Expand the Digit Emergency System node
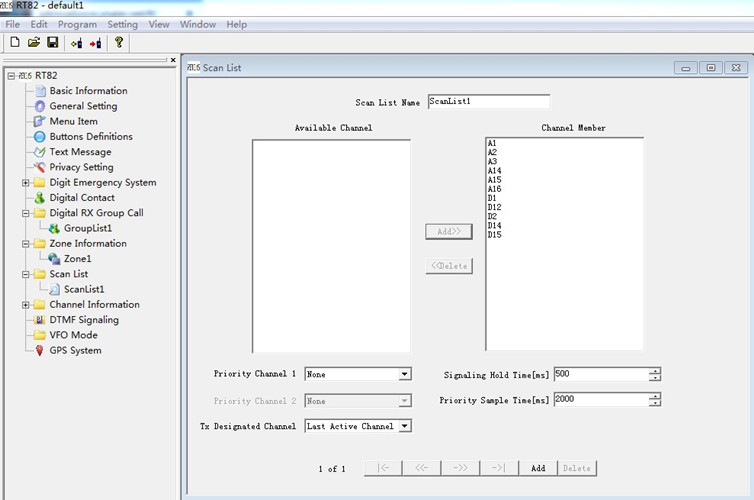 click(x=26, y=183)
